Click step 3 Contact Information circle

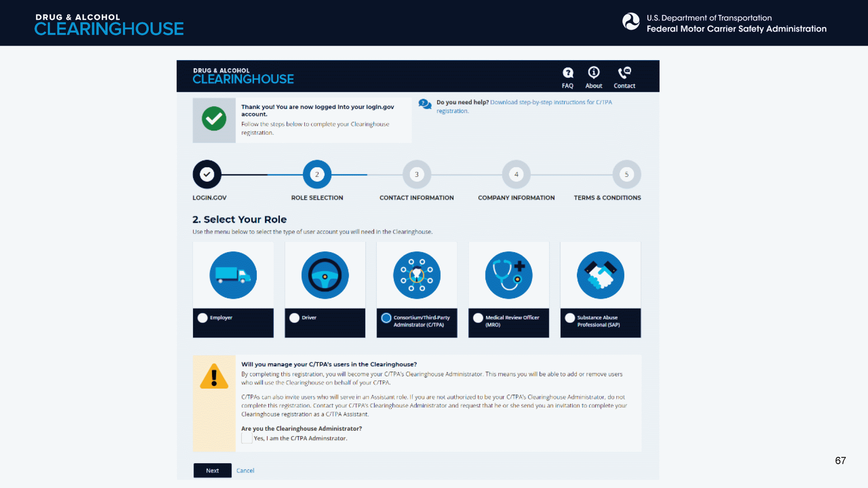pyautogui.click(x=417, y=174)
